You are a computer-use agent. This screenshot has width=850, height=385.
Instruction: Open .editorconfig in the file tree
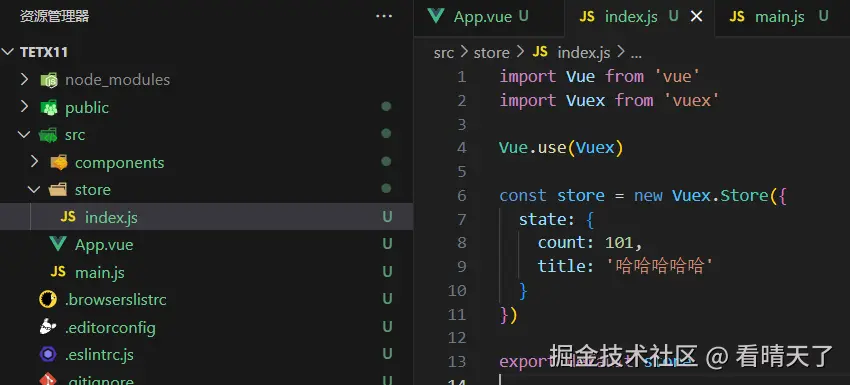pos(207,327)
